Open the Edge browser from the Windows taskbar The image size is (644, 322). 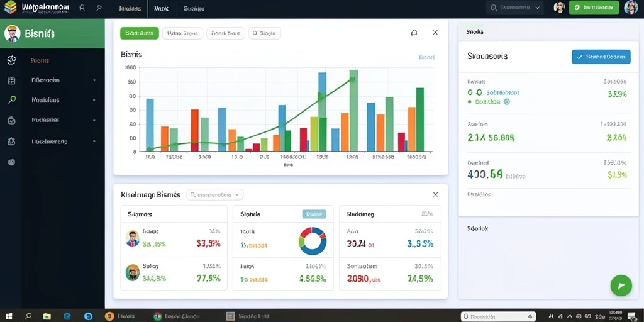pos(67,316)
